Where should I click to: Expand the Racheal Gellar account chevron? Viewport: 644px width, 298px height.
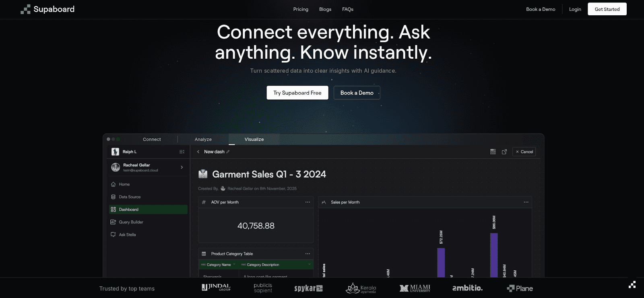(182, 167)
